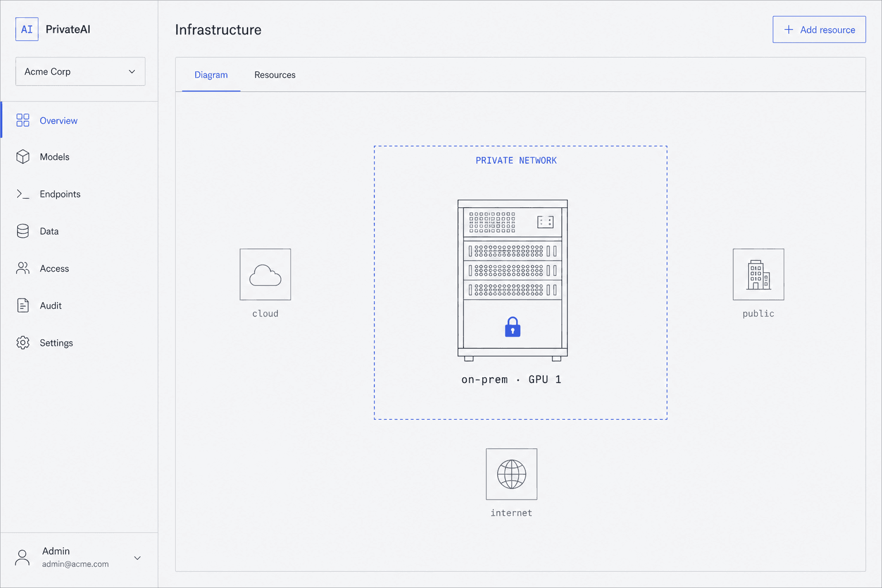Click the PrivateAI brand name

(x=68, y=29)
